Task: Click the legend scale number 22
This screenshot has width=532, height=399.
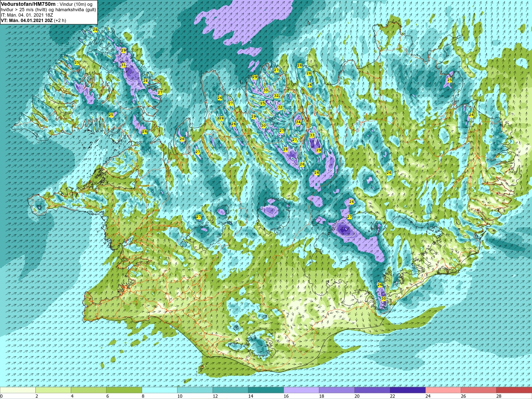Action: (x=392, y=396)
